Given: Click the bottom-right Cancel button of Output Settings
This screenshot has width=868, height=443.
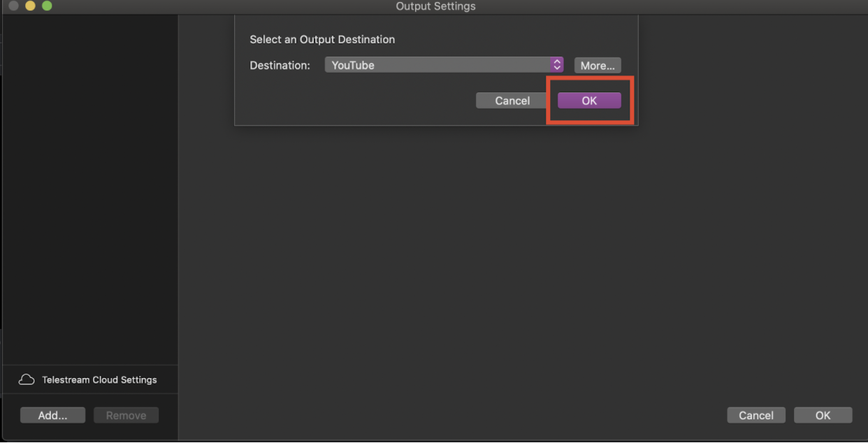Looking at the screenshot, I should 756,415.
